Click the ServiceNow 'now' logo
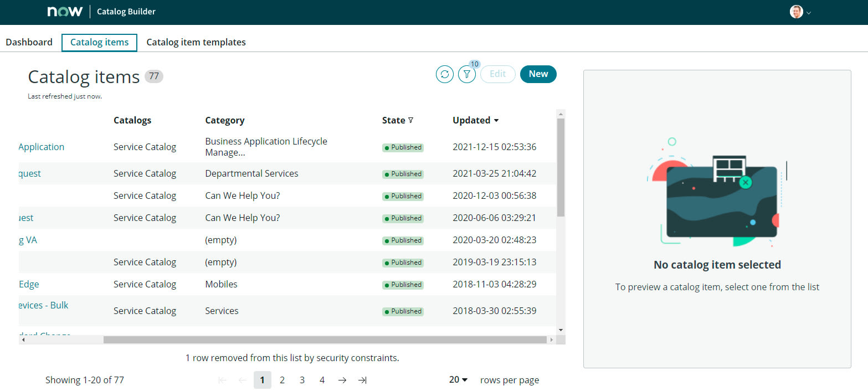 pyautogui.click(x=65, y=12)
